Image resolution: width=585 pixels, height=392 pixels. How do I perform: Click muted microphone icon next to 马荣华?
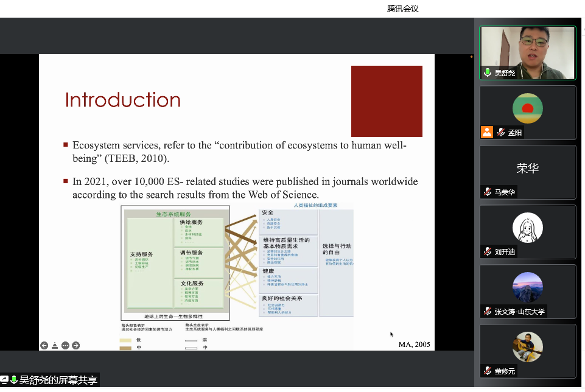487,192
